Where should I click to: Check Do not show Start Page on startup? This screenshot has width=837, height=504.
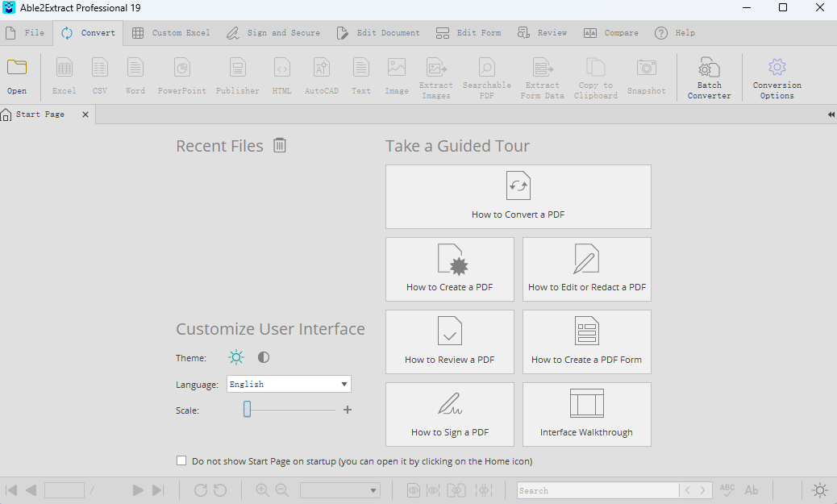click(x=181, y=461)
